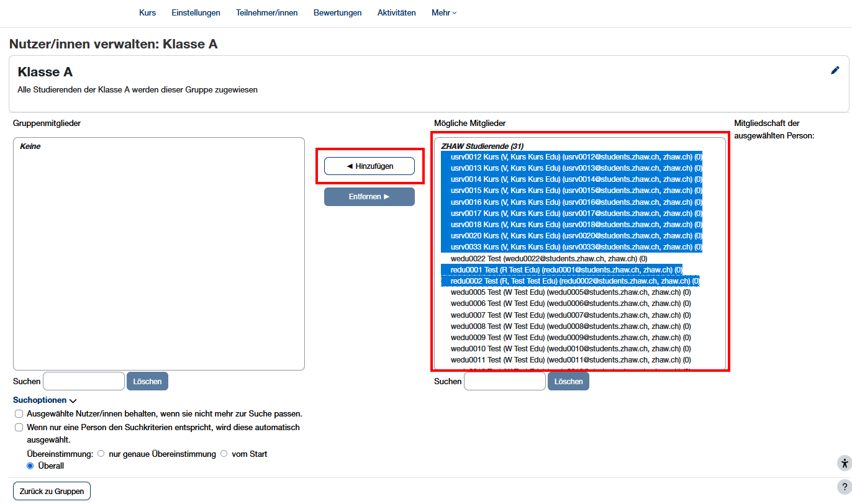Open the accessibility icon at bottom right

point(844,463)
